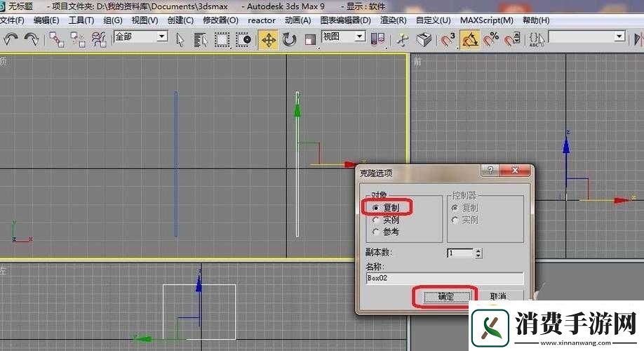Open the 编辑(E) menu

click(x=46, y=20)
